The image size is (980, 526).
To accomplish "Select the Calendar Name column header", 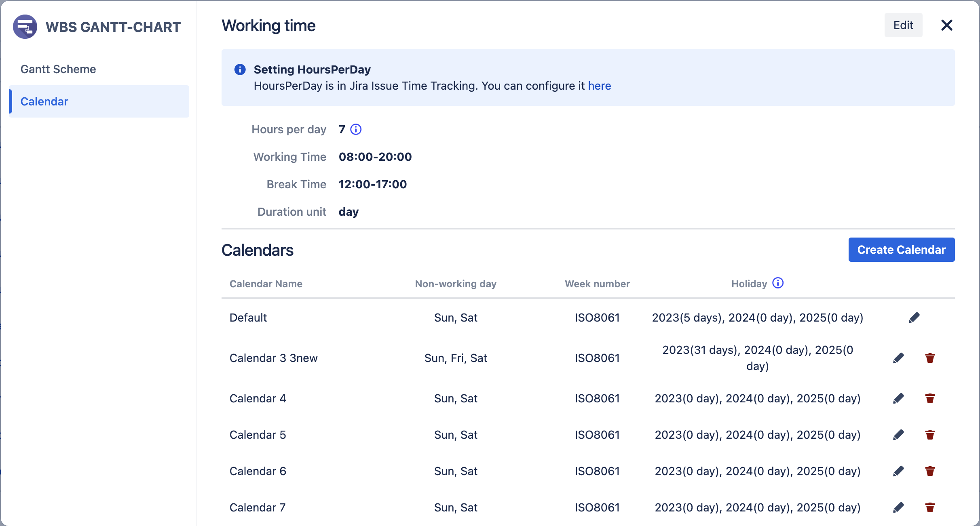I will [x=266, y=284].
